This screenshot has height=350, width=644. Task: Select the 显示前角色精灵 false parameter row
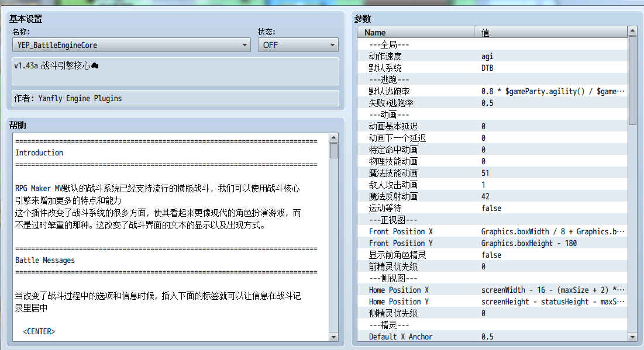point(493,255)
